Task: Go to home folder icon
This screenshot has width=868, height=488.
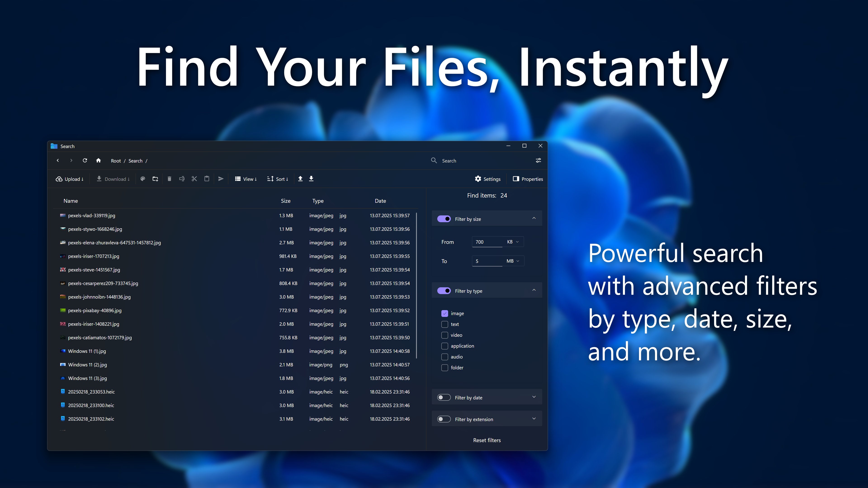Action: [x=98, y=161]
